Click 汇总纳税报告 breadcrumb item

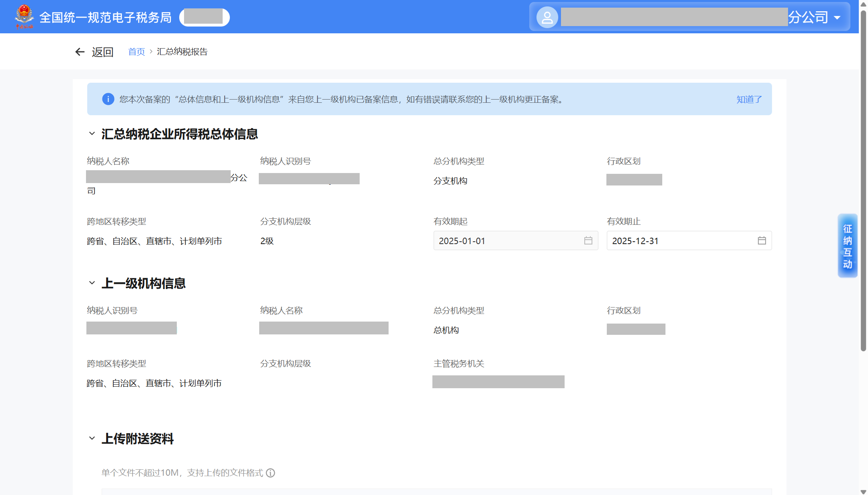tap(182, 52)
